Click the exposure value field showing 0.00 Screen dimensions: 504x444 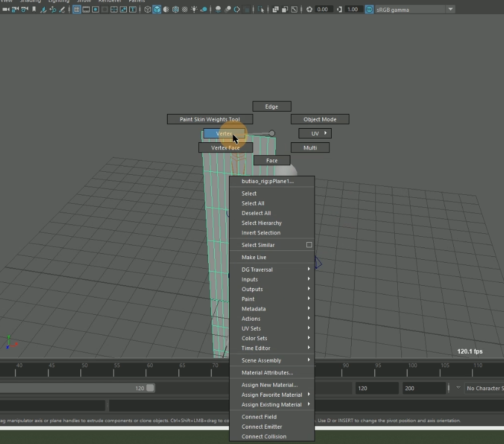click(323, 9)
